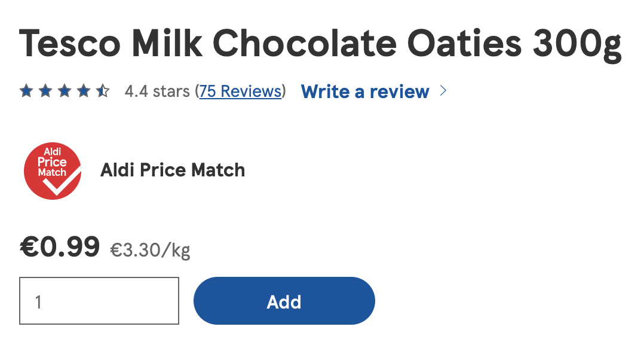Click the chevron arrow after Write a review
644x354 pixels.
(x=443, y=91)
